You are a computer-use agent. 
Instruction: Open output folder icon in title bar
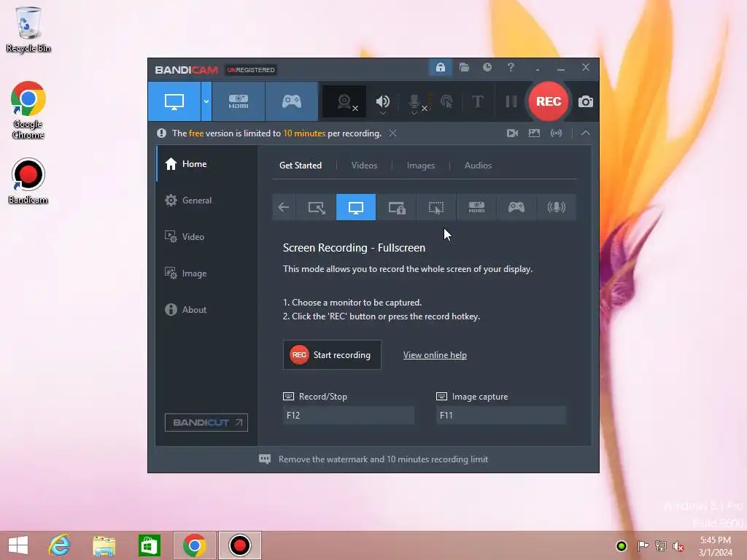464,68
